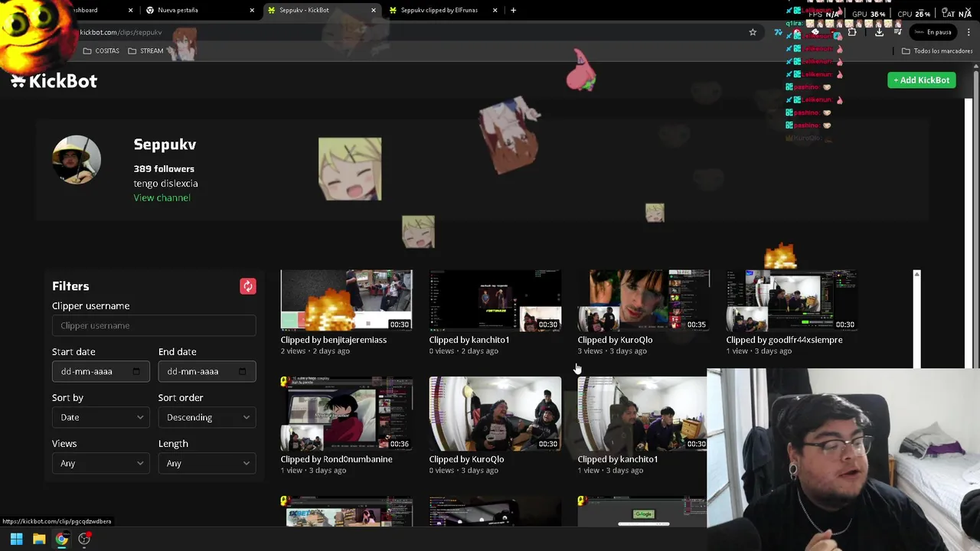Click 'Clipped by Rond0numbanine' title
980x551 pixels.
click(x=336, y=459)
